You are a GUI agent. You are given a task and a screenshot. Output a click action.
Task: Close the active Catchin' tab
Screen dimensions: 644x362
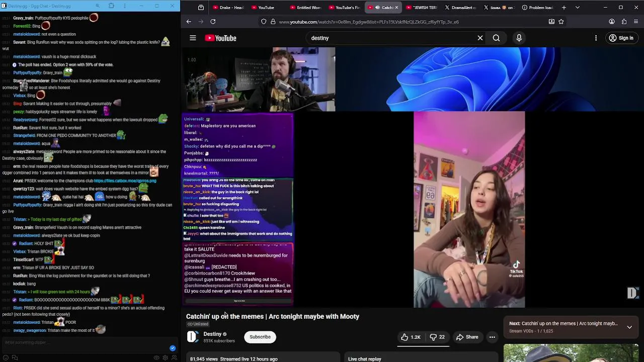point(396,8)
